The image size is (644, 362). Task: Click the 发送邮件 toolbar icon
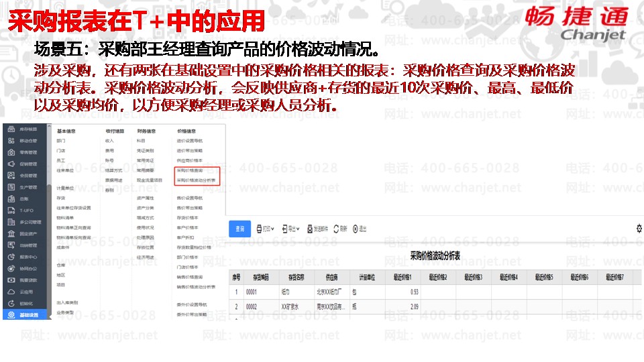[310, 229]
